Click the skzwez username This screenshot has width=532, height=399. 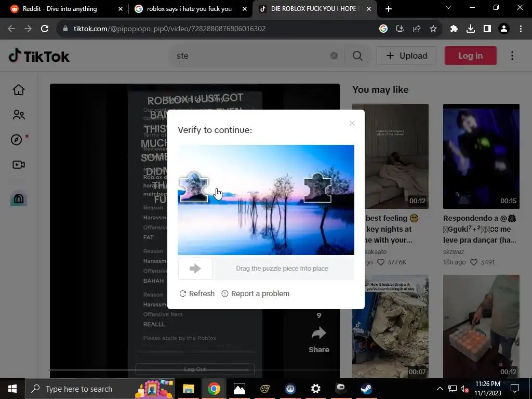454,252
